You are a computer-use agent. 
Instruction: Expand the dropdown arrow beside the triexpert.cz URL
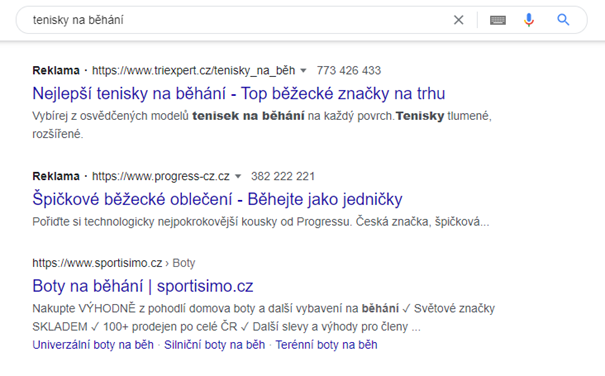click(303, 71)
